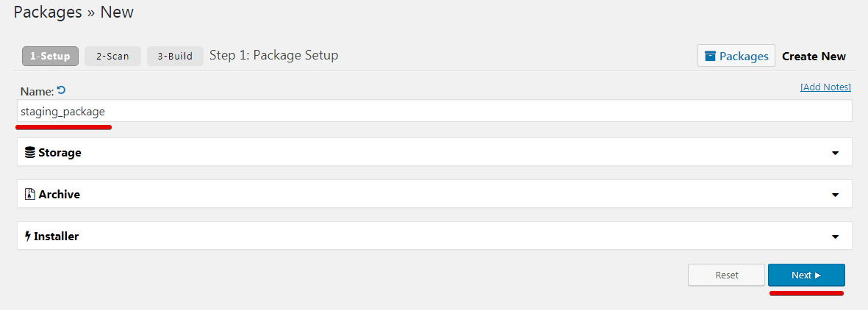The height and width of the screenshot is (310, 868).
Task: Expand Archive section with its arrow
Action: (x=836, y=195)
